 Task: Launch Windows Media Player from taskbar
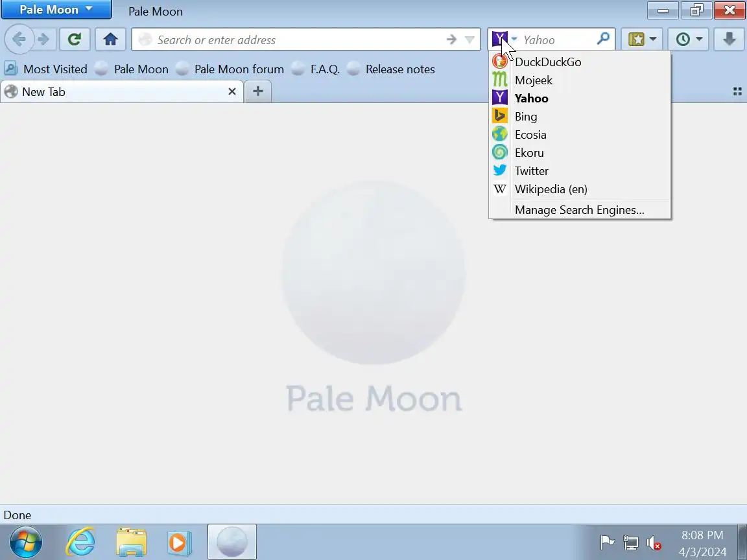[x=180, y=542]
